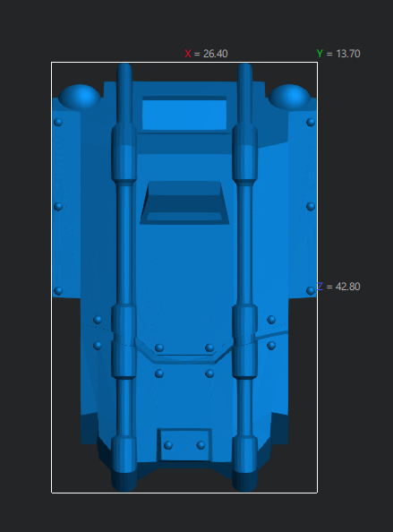Click the blue Z axis letter
This screenshot has height=532, width=393.
coord(320,287)
